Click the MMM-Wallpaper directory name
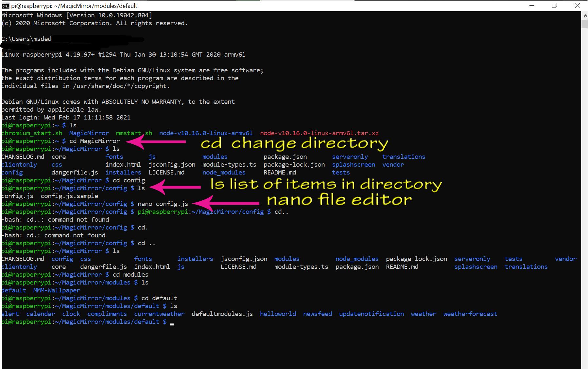The image size is (588, 369). [57, 290]
